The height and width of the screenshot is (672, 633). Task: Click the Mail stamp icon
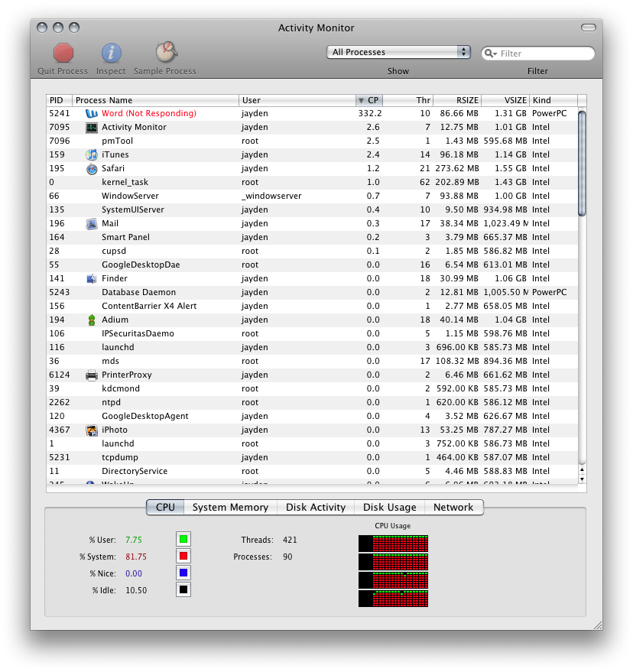click(x=91, y=224)
